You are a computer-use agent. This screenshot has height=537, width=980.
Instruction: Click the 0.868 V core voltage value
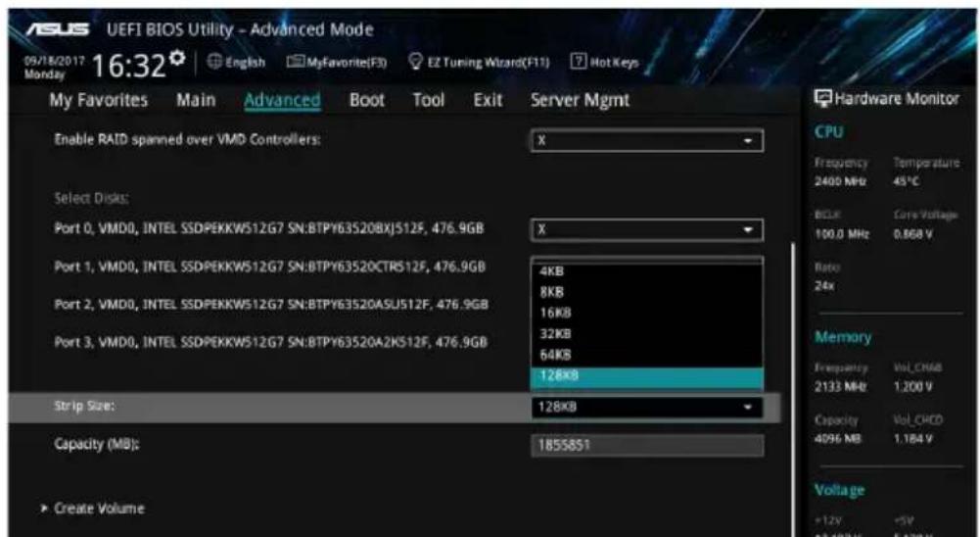tap(913, 234)
